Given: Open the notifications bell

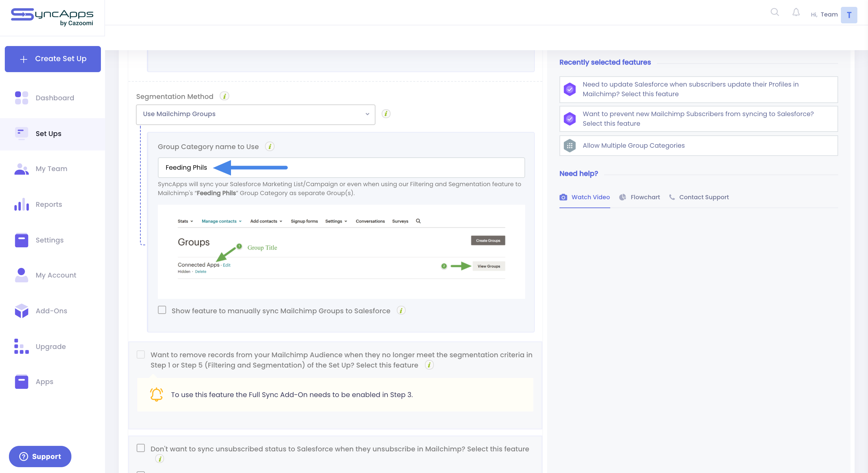Looking at the screenshot, I should tap(796, 12).
